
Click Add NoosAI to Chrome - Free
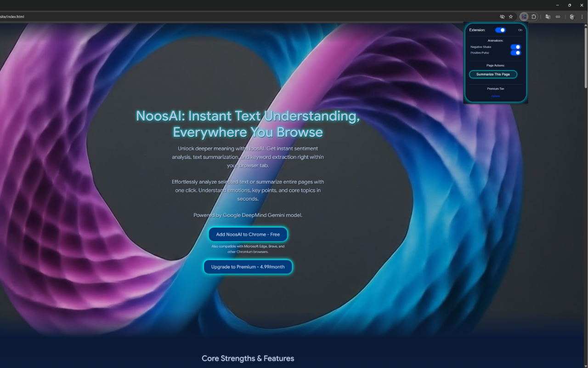tap(248, 235)
